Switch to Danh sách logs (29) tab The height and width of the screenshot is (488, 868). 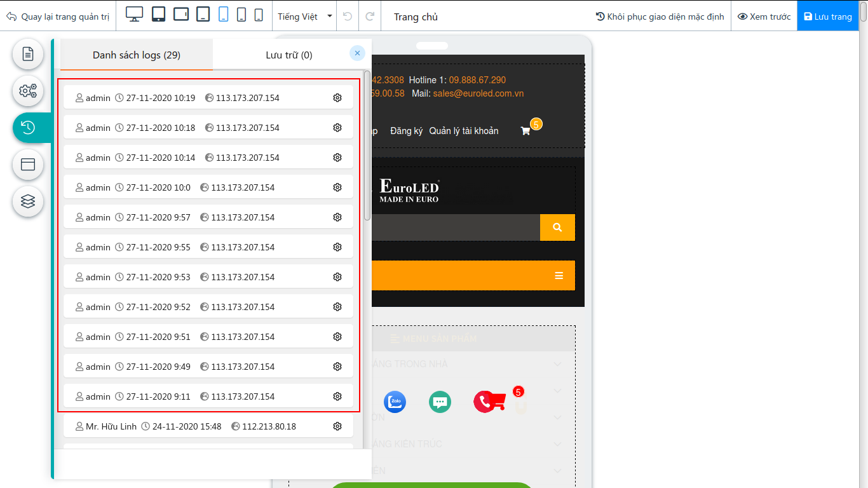tap(137, 55)
